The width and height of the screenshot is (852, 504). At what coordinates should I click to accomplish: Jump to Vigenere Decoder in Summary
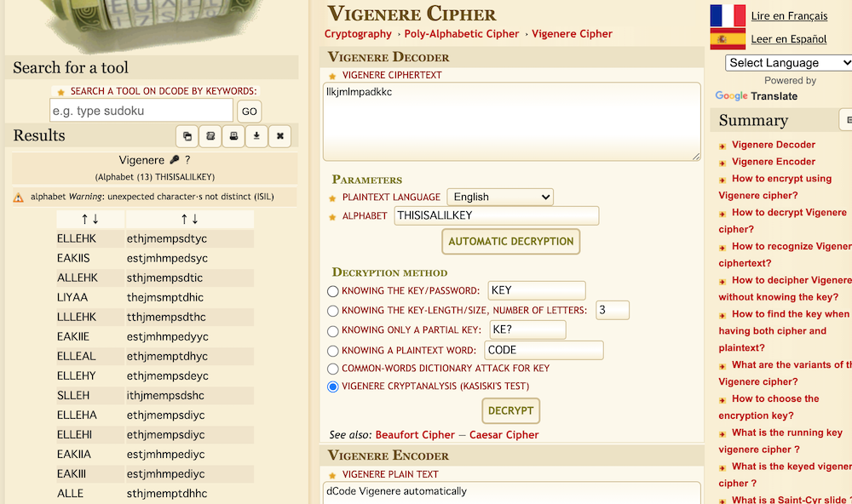tap(774, 145)
